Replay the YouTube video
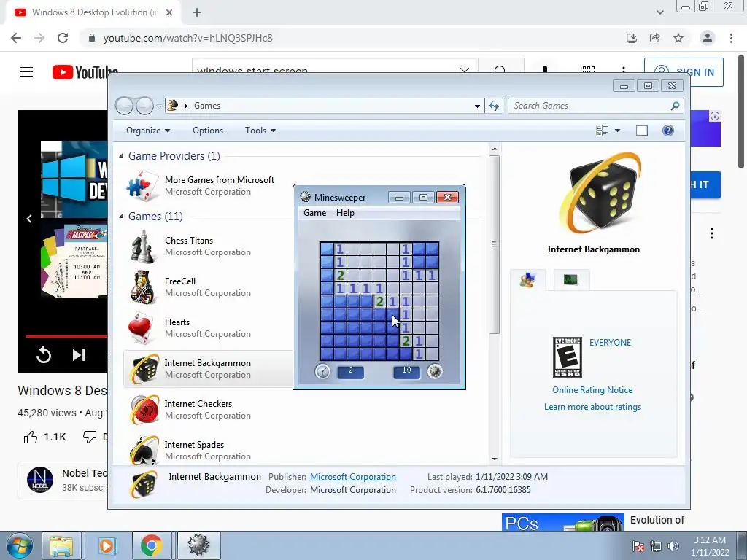 43,355
